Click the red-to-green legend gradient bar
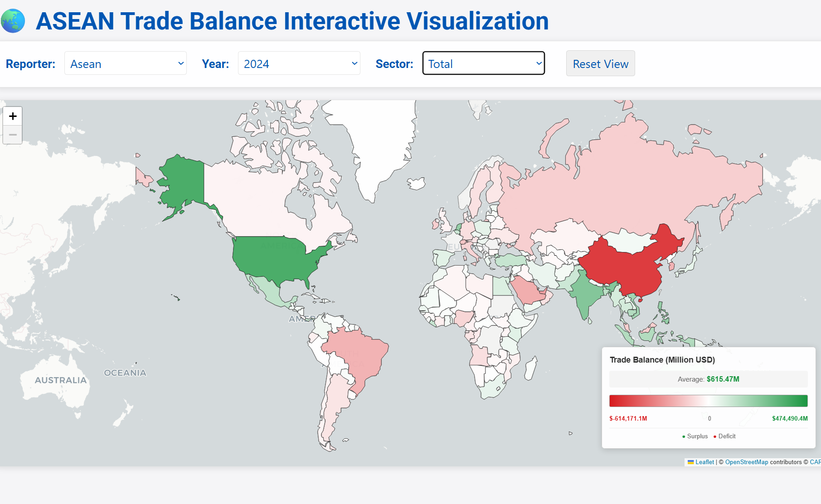 (708, 401)
